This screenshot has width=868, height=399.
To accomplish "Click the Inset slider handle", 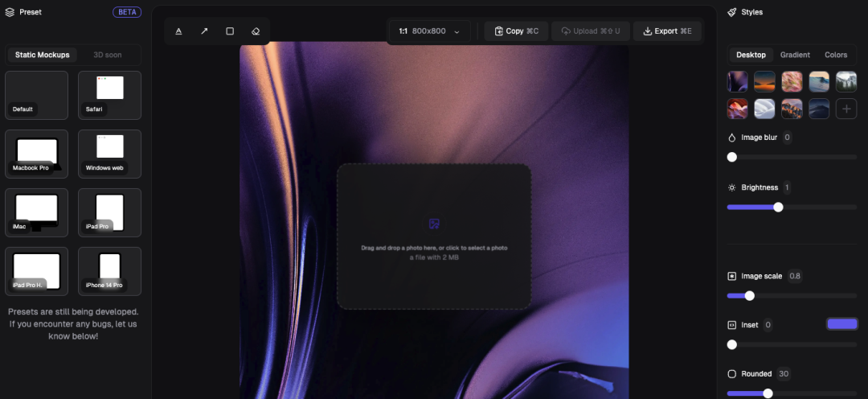I will point(732,344).
